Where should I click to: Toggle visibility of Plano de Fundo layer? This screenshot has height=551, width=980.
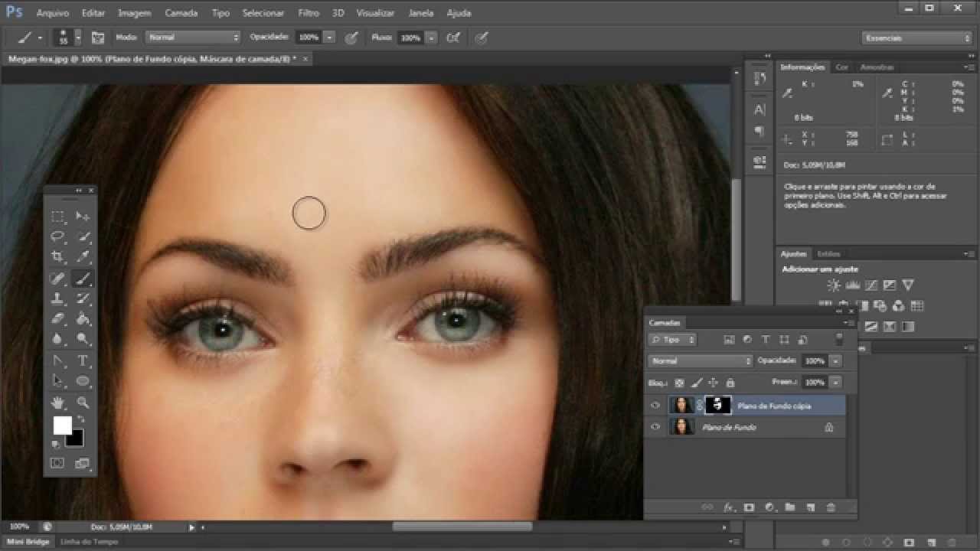[655, 428]
